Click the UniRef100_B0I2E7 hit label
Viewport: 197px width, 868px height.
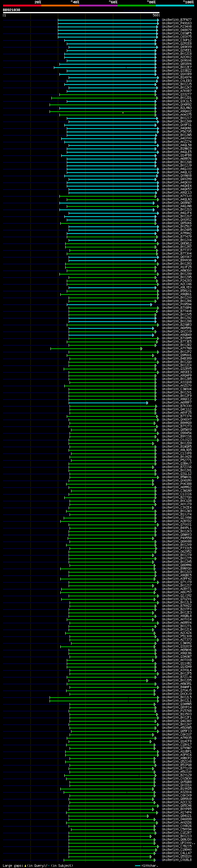[177, 67]
